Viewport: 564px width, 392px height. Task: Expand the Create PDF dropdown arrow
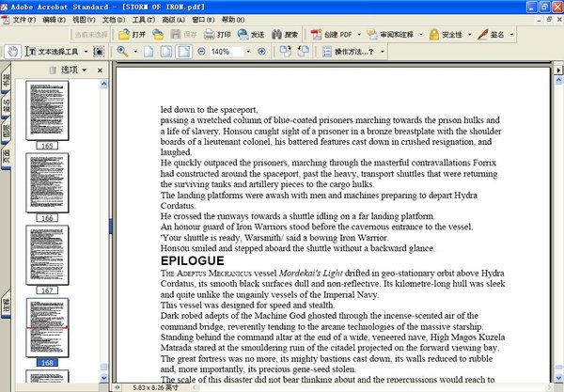click(x=359, y=35)
